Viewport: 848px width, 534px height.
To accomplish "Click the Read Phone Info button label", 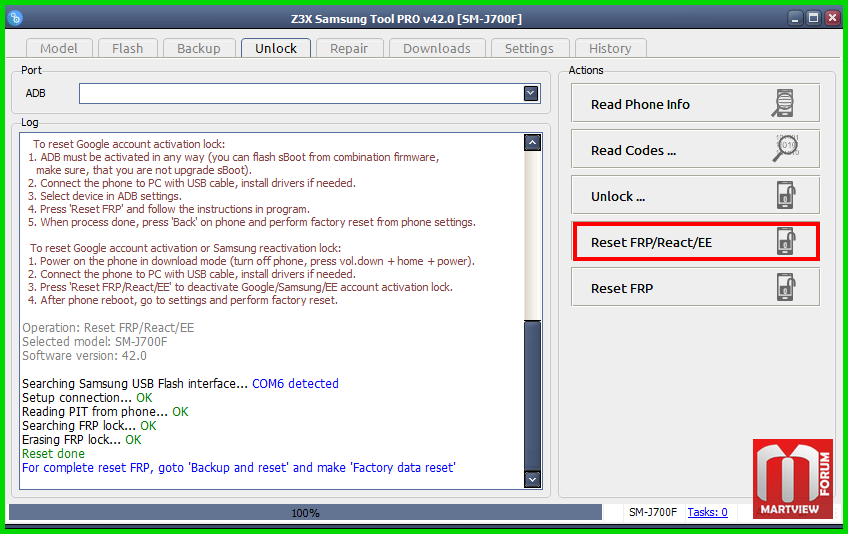I will (x=640, y=104).
